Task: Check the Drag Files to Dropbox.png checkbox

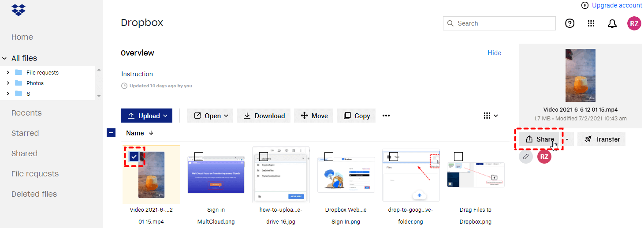Action: point(458,156)
